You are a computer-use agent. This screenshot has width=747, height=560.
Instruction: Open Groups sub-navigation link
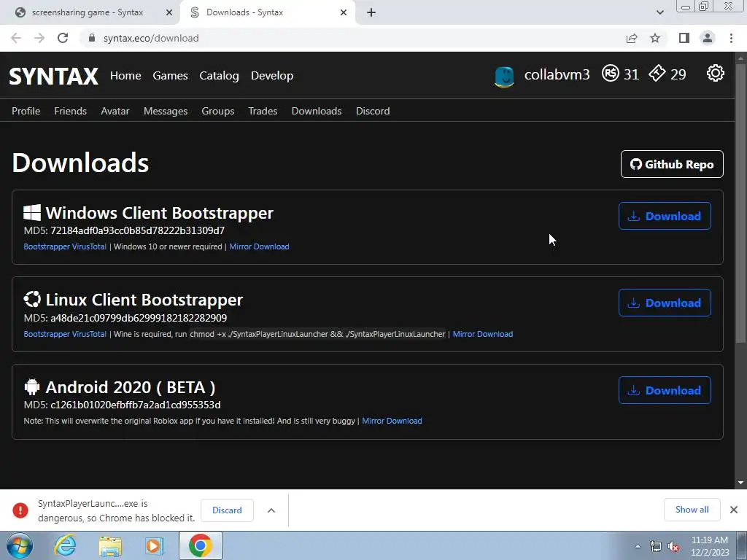click(x=217, y=111)
